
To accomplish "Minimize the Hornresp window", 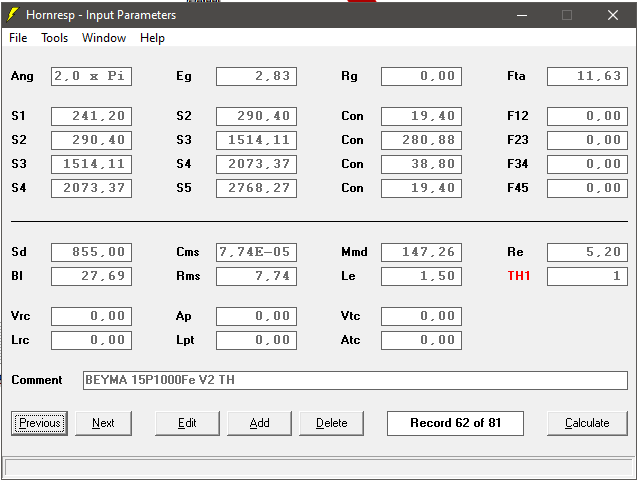I will pos(522,15).
